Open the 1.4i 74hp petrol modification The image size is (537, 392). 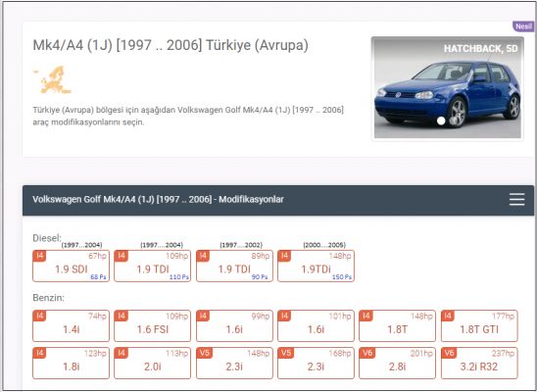pos(71,326)
